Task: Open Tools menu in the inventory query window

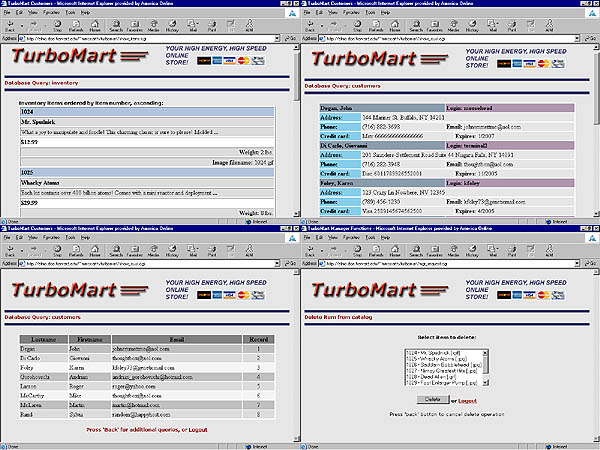Action: [70, 14]
